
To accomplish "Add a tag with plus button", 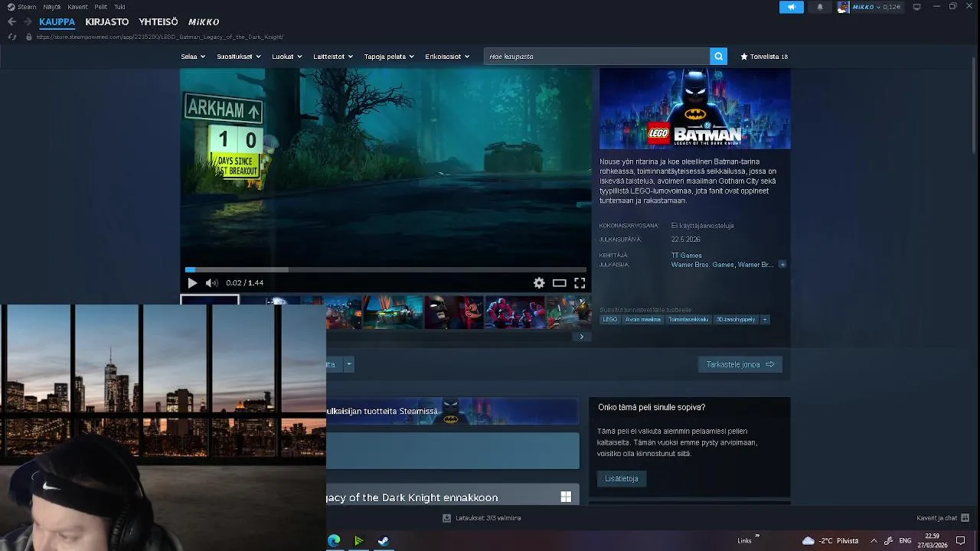I will [764, 320].
